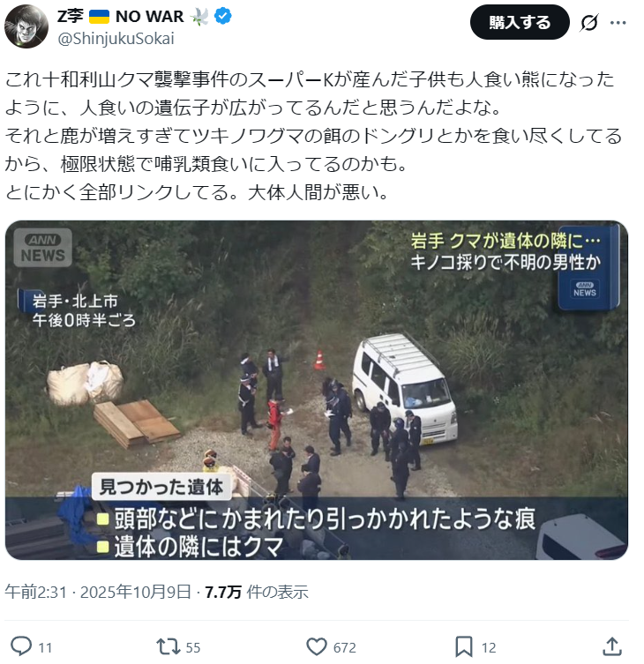Click the 7.7万 件の表示 view count
The height and width of the screenshot is (664, 644).
click(x=257, y=592)
